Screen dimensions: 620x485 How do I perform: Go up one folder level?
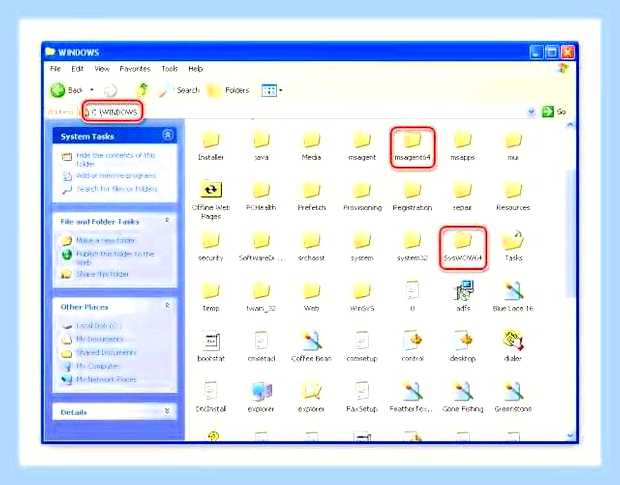(x=143, y=90)
